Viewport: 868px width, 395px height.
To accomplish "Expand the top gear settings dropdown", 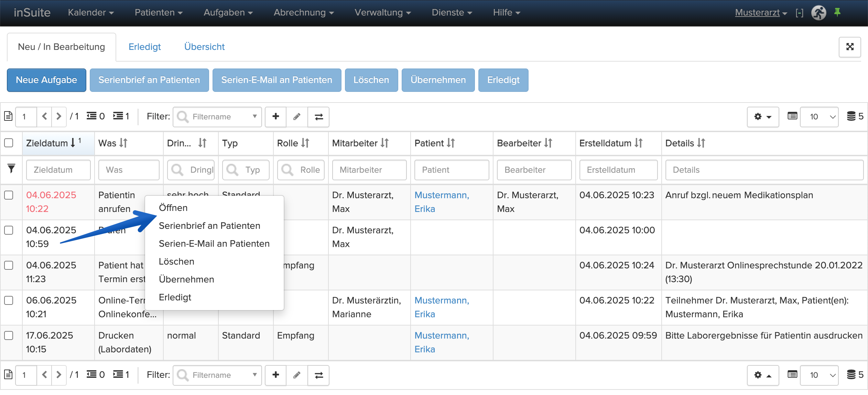I will click(x=763, y=117).
